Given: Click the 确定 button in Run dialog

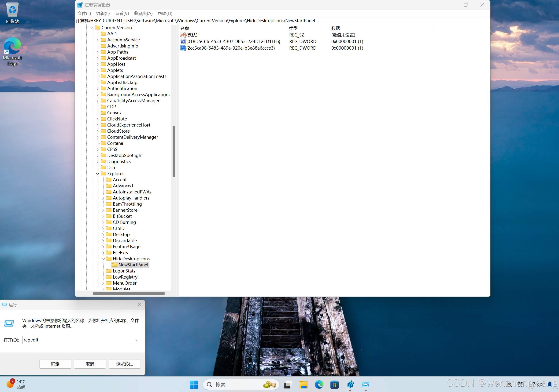Looking at the screenshot, I should pos(55,364).
